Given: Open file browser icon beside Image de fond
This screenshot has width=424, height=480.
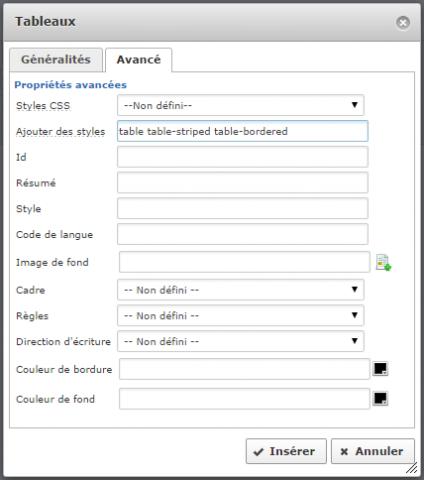Looking at the screenshot, I should (383, 262).
